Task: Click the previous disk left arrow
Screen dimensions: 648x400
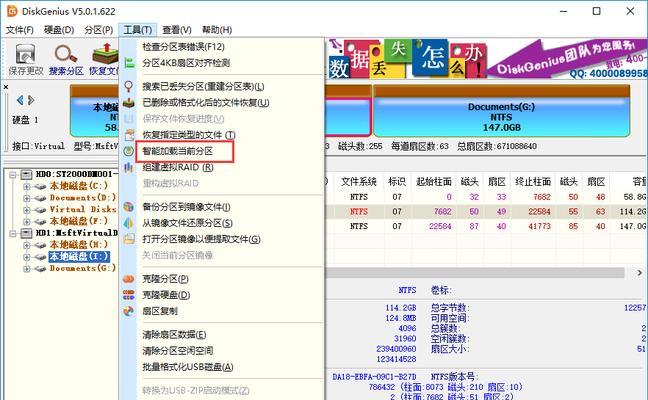Action: click(x=20, y=100)
